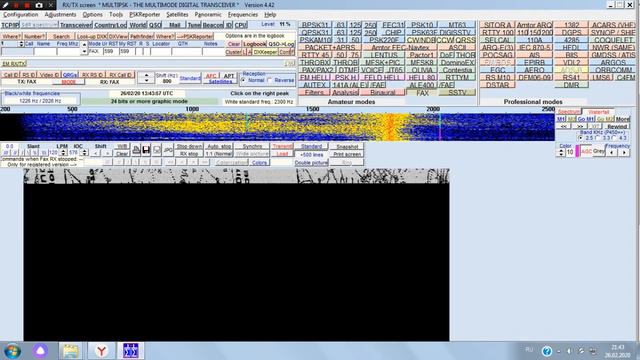Screen dimensions: 640x360
Task: Toggle the AFC button
Action: coord(211,76)
